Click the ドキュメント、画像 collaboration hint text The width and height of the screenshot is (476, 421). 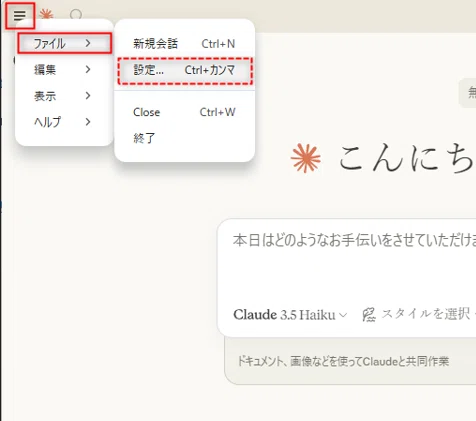tap(343, 361)
